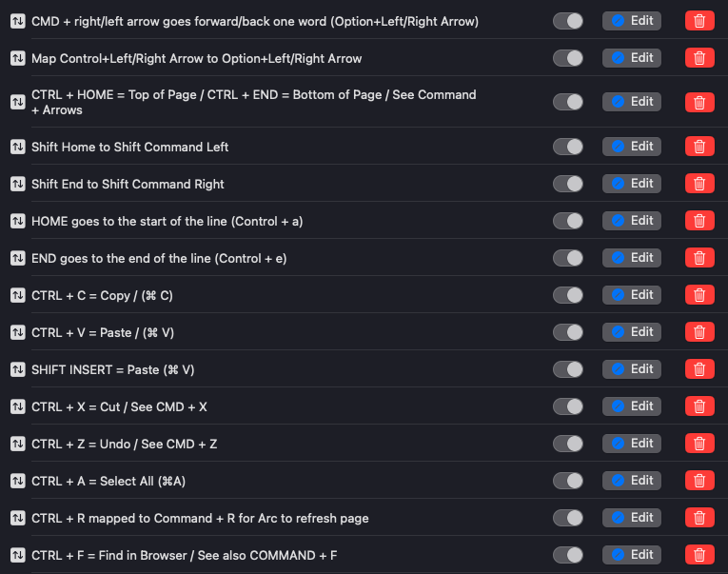Screen dimensions: 728x574
Task: Select the Shift End to Shift Command Right row
Action: [x=364, y=184]
